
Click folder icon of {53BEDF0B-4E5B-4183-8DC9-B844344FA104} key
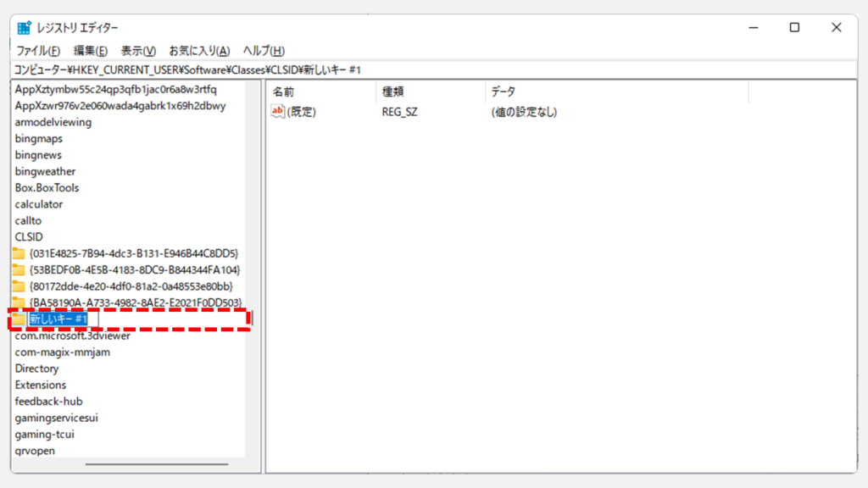19,269
